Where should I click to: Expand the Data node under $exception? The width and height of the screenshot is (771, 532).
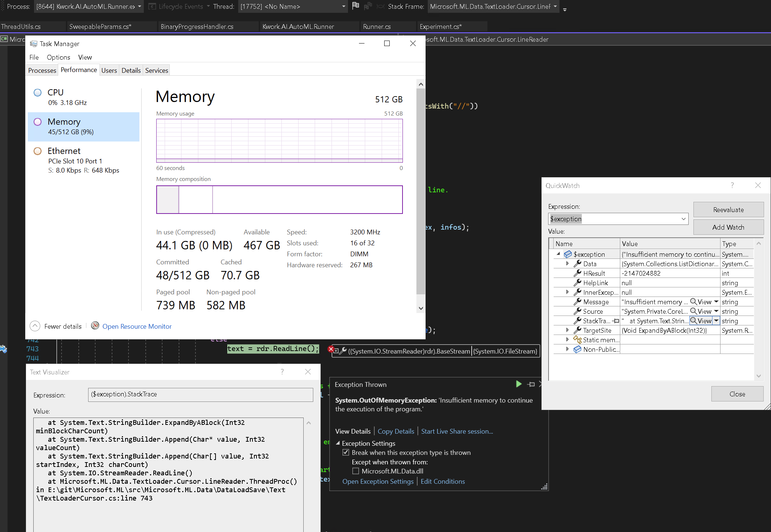point(567,263)
